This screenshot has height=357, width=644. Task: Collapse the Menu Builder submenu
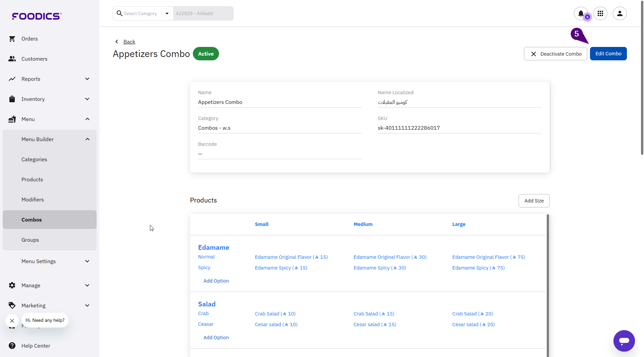pyautogui.click(x=87, y=139)
